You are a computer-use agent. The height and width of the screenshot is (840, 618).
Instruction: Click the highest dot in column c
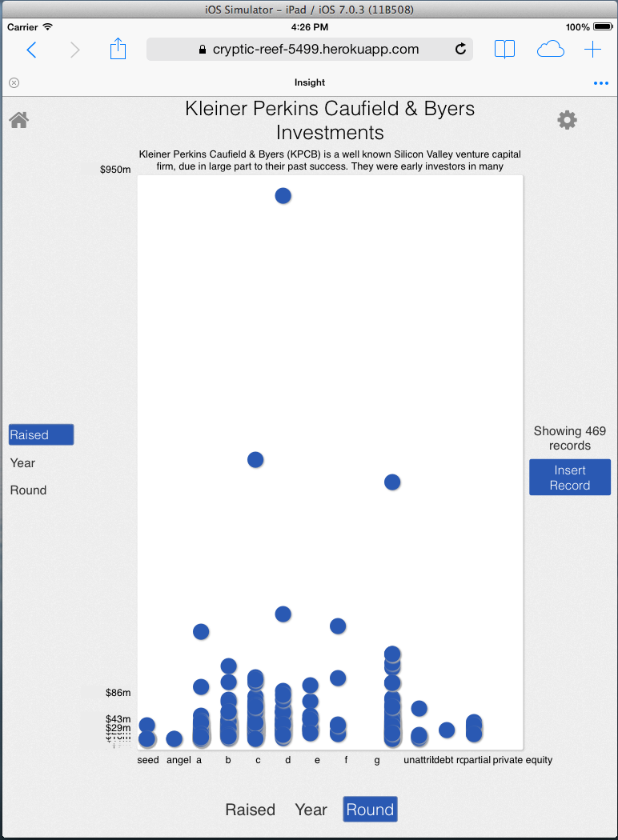pyautogui.click(x=255, y=460)
